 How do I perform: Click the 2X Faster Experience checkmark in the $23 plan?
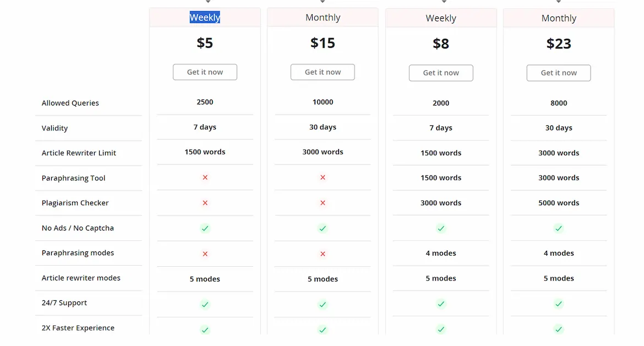(x=559, y=329)
